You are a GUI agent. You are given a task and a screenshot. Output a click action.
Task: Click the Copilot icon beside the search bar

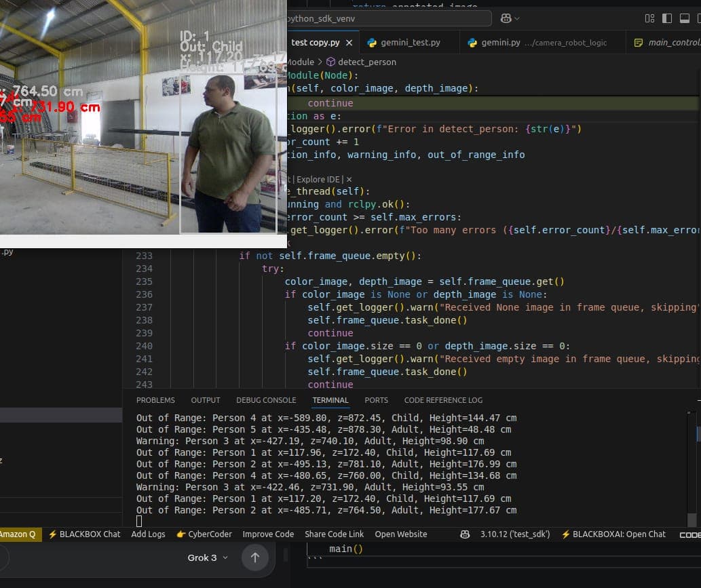(506, 18)
